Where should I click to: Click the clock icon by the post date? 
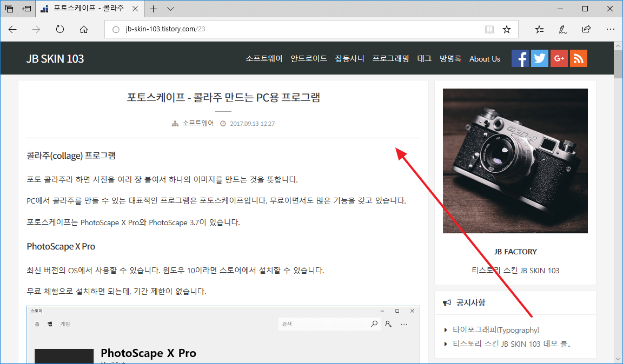223,124
